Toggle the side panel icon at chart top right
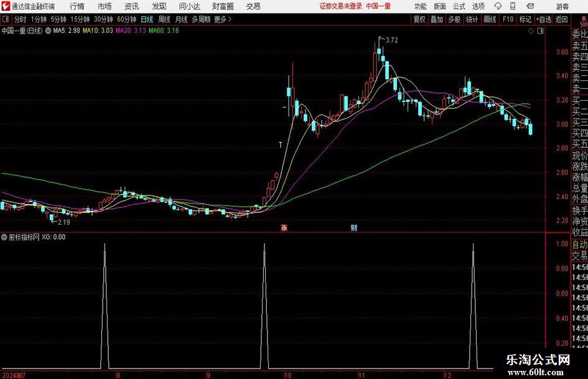 540,31
